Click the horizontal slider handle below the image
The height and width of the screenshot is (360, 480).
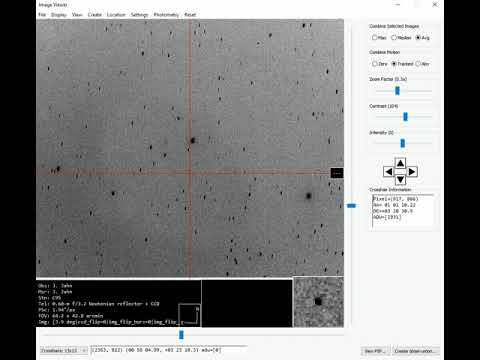click(181, 335)
